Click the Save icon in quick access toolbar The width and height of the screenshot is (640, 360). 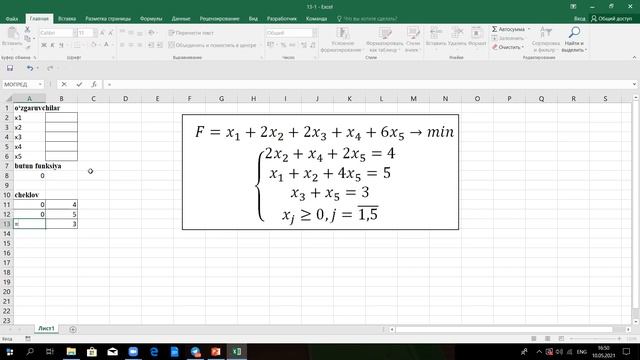tap(10, 68)
